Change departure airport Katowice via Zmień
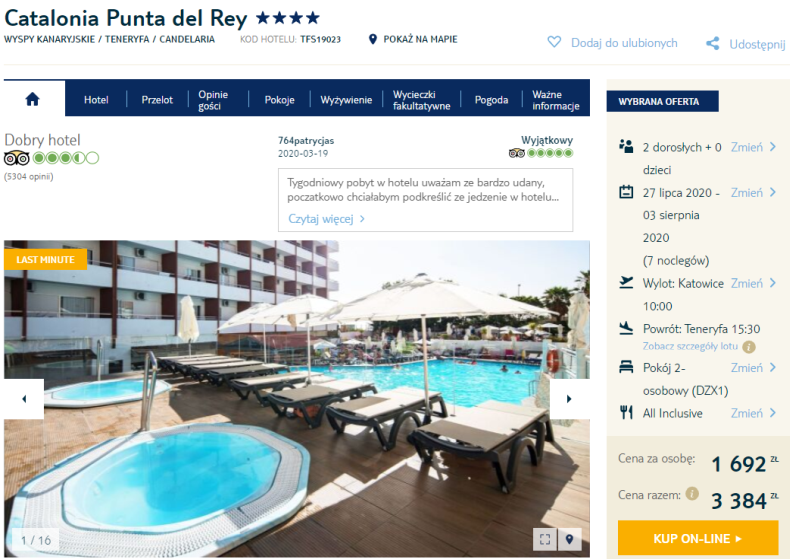 754,284
